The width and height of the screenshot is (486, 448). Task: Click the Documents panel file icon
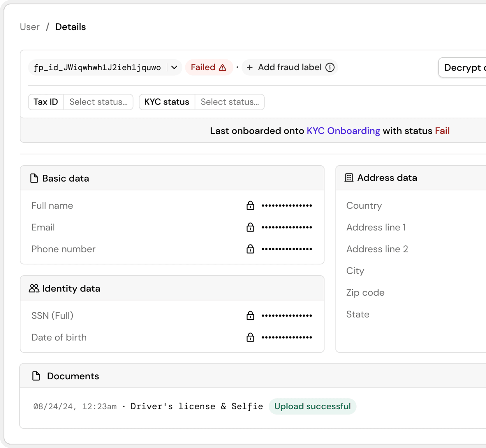[36, 376]
